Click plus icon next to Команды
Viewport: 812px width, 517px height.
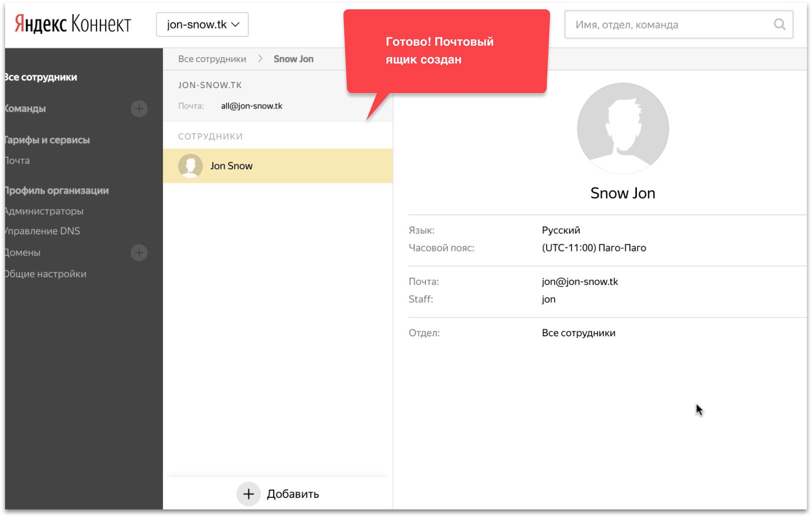tap(139, 109)
